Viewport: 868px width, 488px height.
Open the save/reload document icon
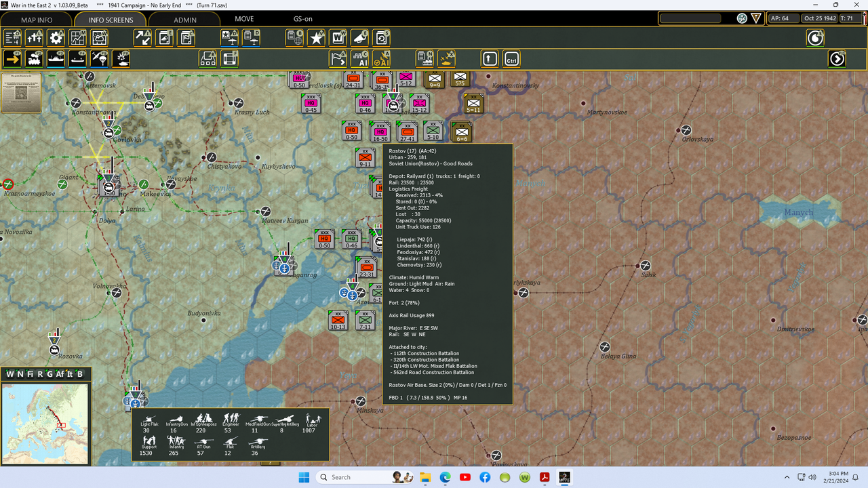tap(382, 38)
